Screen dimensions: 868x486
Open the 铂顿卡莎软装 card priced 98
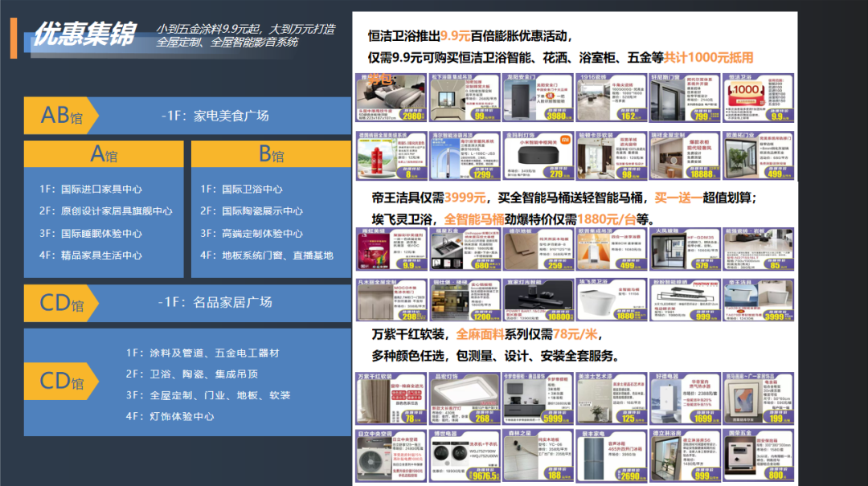pos(612,156)
